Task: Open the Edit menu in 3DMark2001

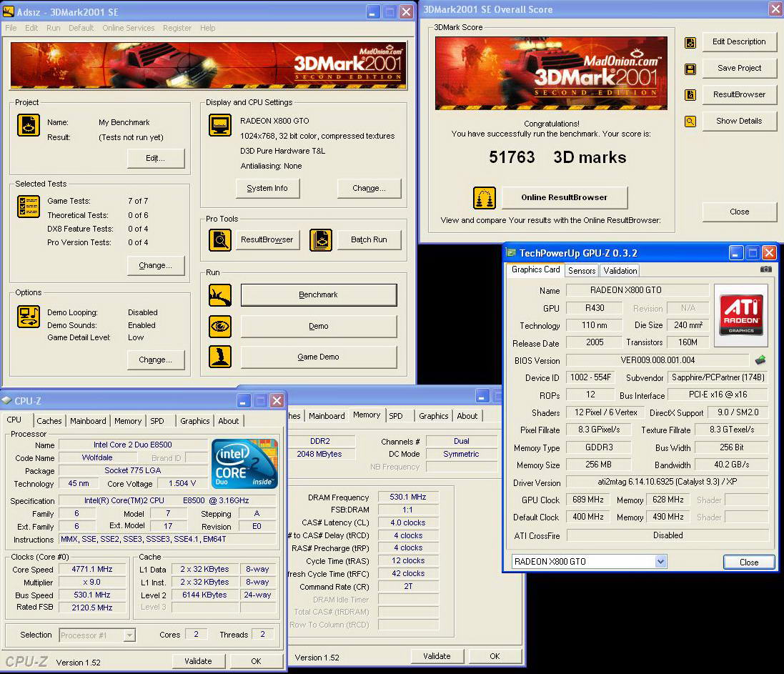Action: coord(31,28)
